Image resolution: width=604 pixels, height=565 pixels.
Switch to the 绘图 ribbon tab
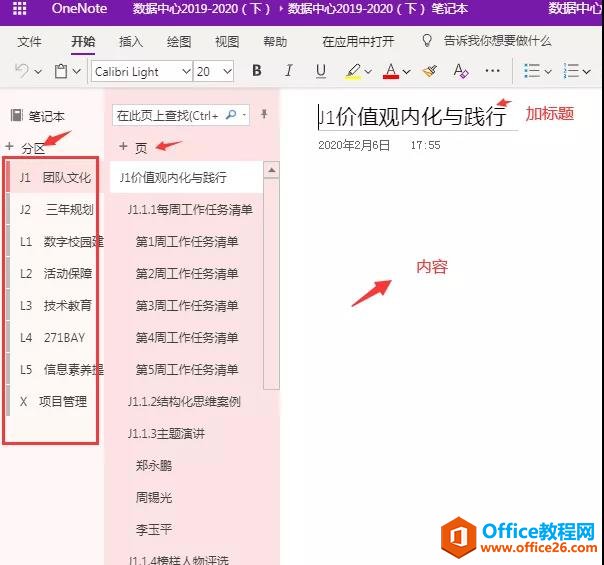(179, 41)
